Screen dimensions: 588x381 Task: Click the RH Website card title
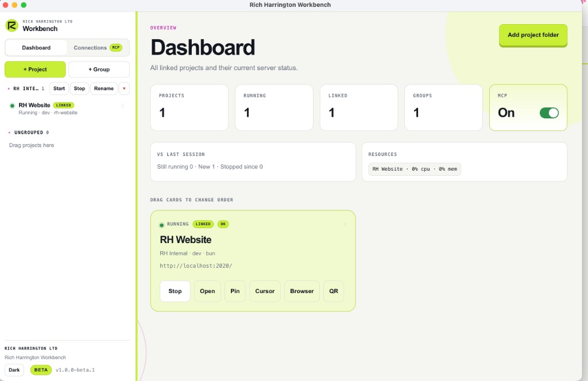(x=185, y=240)
